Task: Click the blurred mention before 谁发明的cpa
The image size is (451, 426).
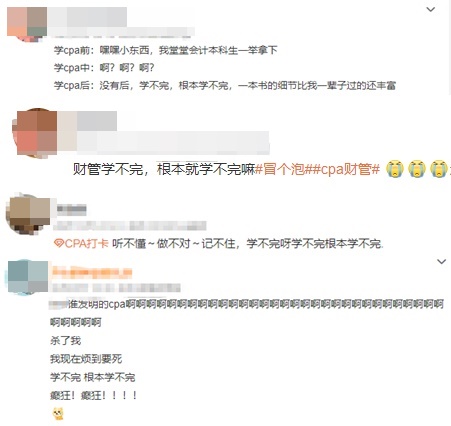Action: 59,304
